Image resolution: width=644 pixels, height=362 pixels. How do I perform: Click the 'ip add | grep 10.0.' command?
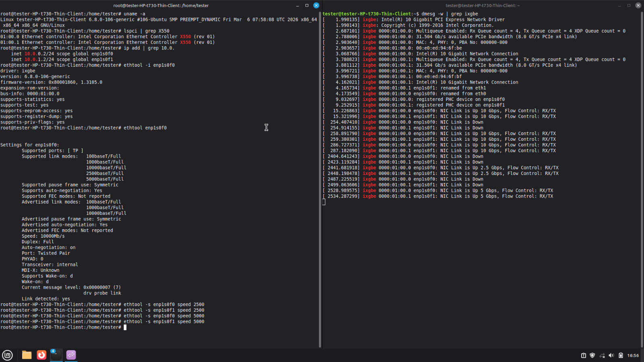(x=149, y=48)
